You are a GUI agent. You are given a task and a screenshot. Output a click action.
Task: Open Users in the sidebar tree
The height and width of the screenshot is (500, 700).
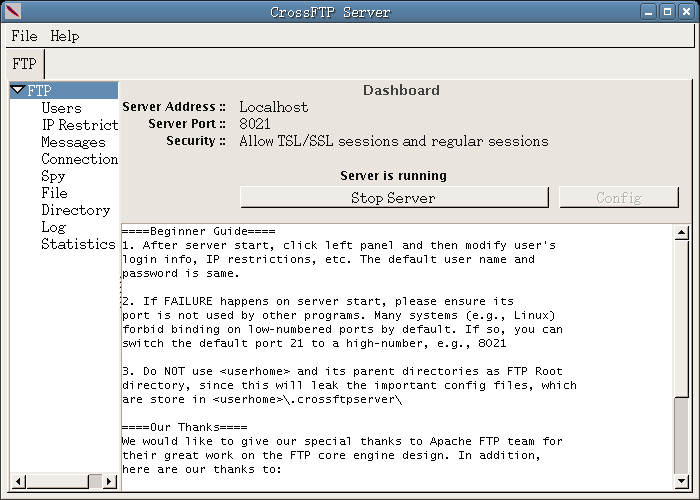pyautogui.click(x=61, y=108)
